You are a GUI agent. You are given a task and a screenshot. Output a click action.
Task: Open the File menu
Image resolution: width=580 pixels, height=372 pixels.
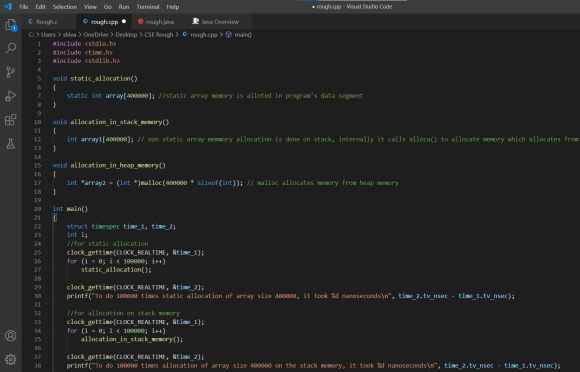pyautogui.click(x=24, y=7)
